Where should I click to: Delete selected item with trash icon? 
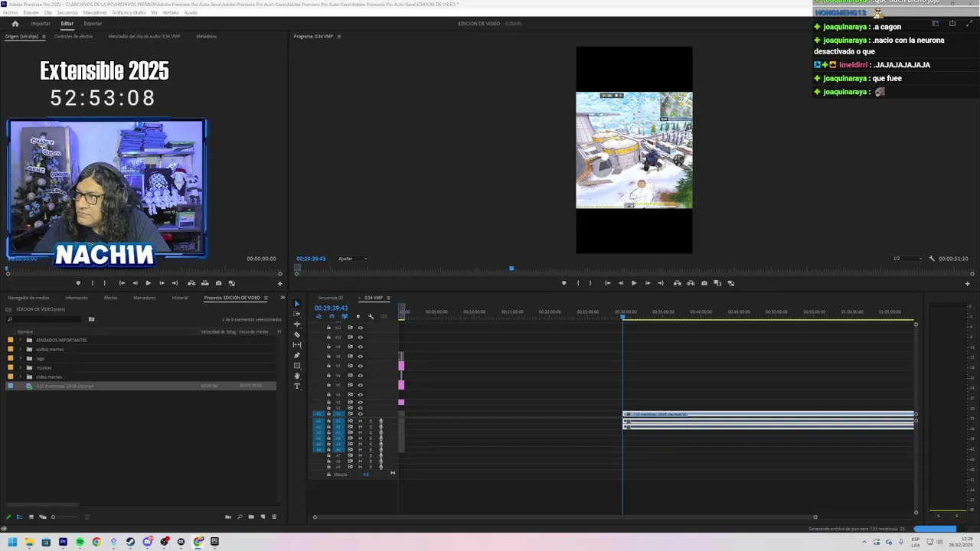[x=274, y=517]
